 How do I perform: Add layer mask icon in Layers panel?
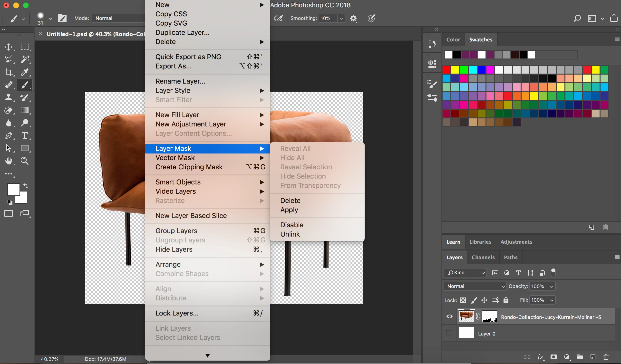[x=553, y=357]
